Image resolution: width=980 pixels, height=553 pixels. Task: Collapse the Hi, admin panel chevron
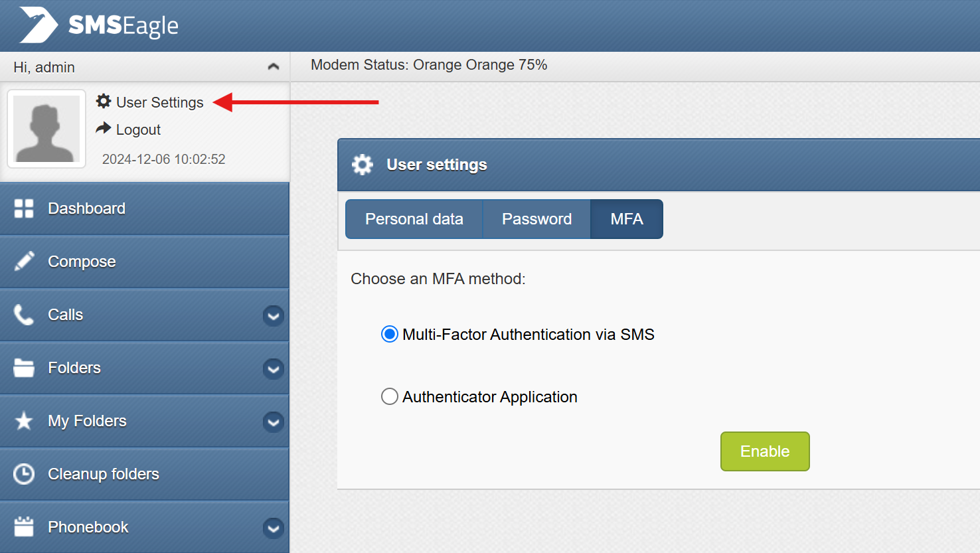click(274, 67)
